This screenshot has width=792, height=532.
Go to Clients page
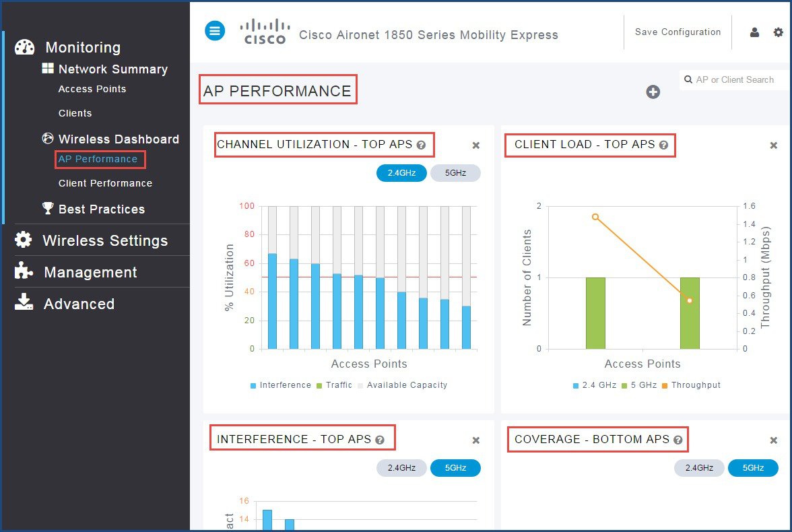[75, 113]
